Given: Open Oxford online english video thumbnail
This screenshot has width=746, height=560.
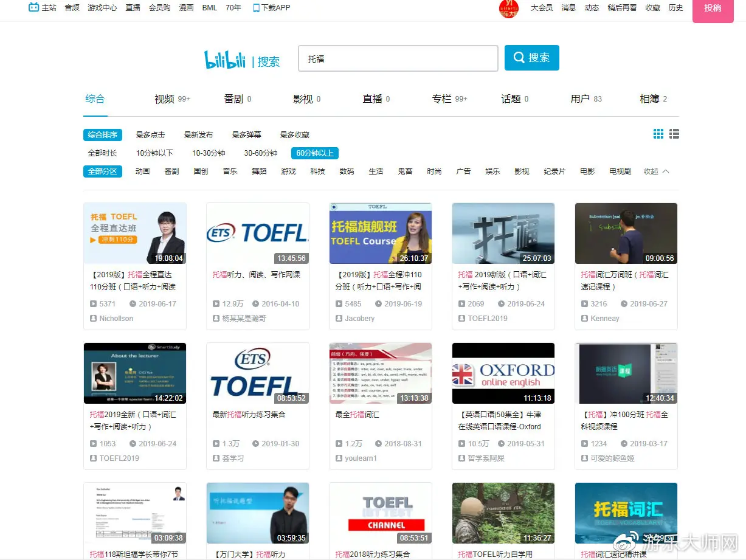Looking at the screenshot, I should coord(503,373).
